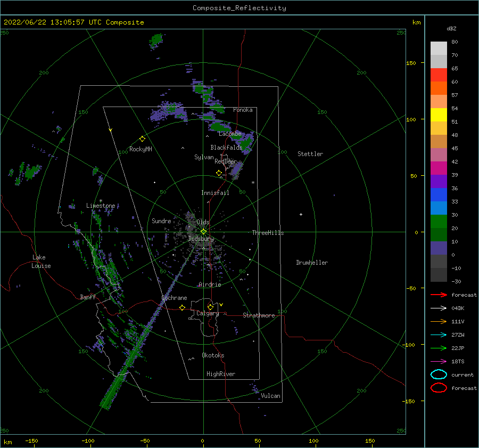This screenshot has width=479, height=448.
Task: Click the white plus marker near Drumheller
Action: (301, 214)
